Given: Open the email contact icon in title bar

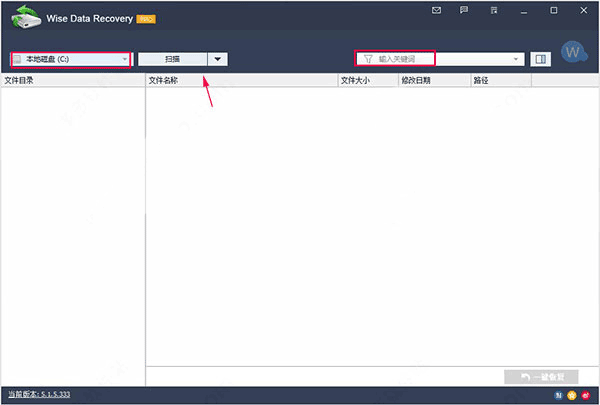Looking at the screenshot, I should [436, 10].
